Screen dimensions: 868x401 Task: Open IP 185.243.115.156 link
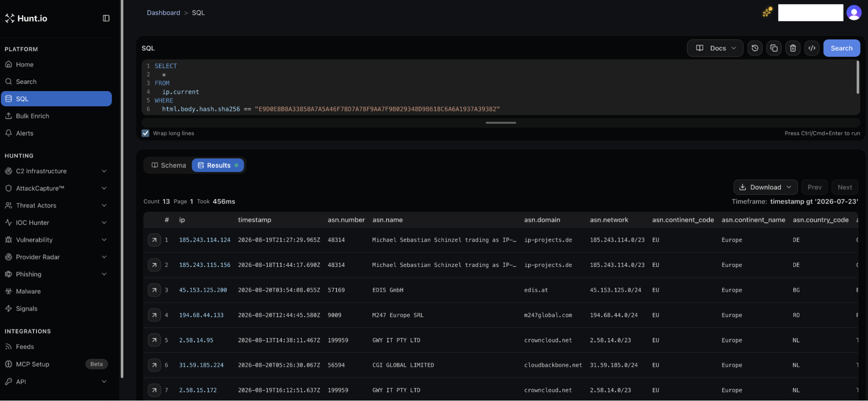point(205,265)
